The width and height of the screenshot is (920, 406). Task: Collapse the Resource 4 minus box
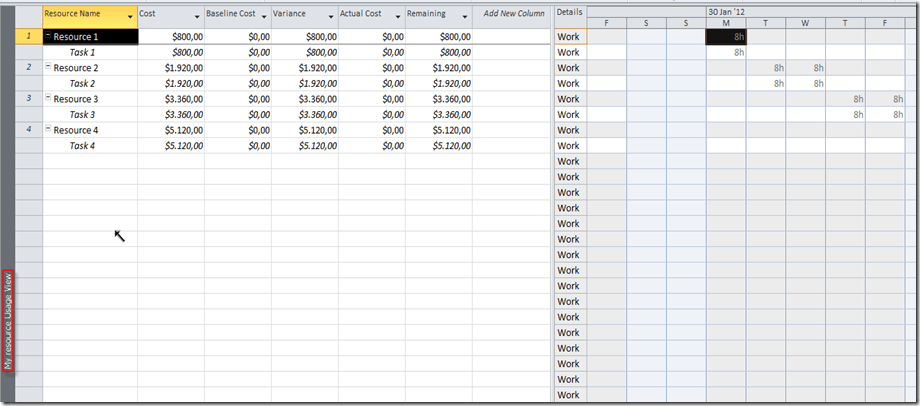click(x=48, y=130)
